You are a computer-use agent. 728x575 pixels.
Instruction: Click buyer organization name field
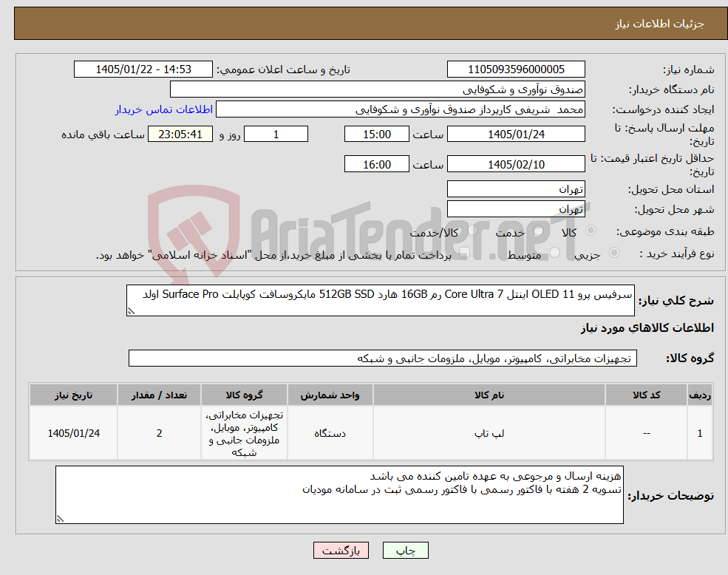click(x=378, y=89)
